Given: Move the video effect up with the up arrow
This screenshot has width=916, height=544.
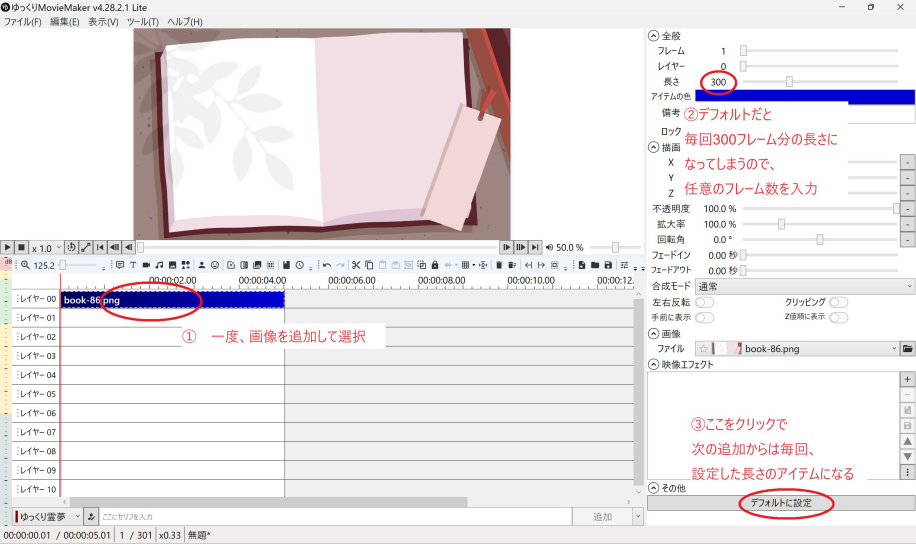Looking at the screenshot, I should [x=907, y=442].
